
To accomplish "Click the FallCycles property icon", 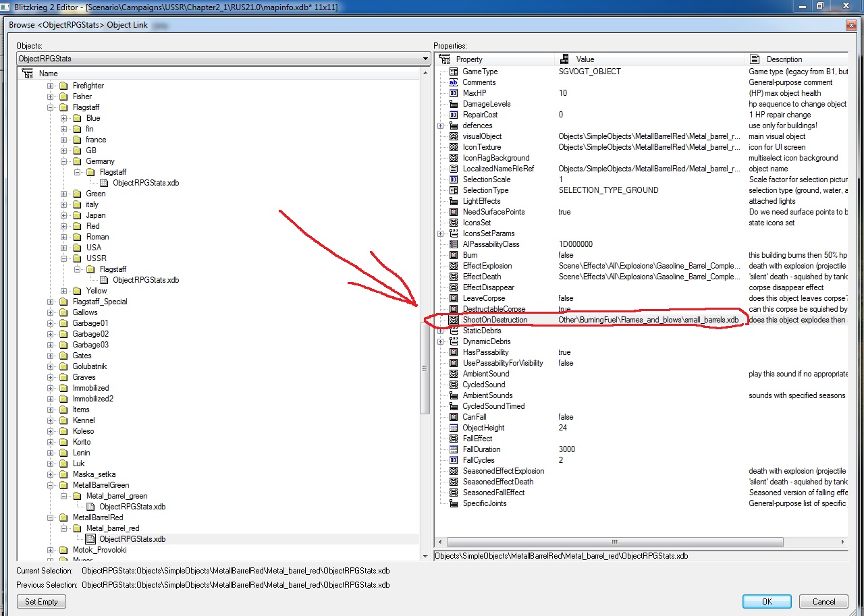I will pos(454,460).
